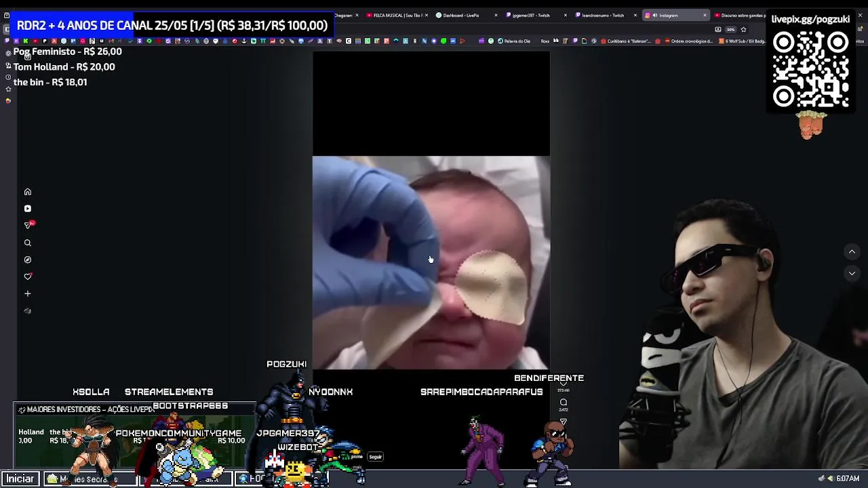Image resolution: width=868 pixels, height=488 pixels.
Task: Open comments bubble icon beside the reel
Action: pos(564,403)
